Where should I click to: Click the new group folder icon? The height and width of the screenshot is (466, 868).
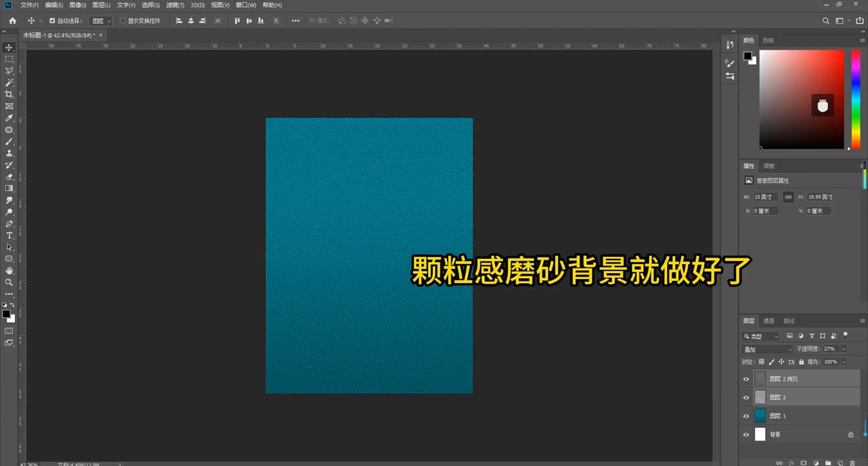[x=828, y=463]
